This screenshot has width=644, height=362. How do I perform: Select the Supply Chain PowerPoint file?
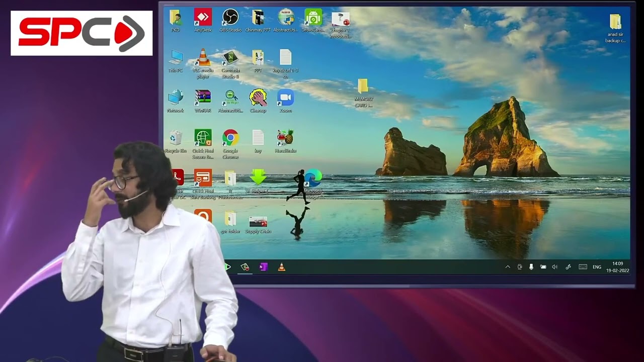[x=258, y=225]
